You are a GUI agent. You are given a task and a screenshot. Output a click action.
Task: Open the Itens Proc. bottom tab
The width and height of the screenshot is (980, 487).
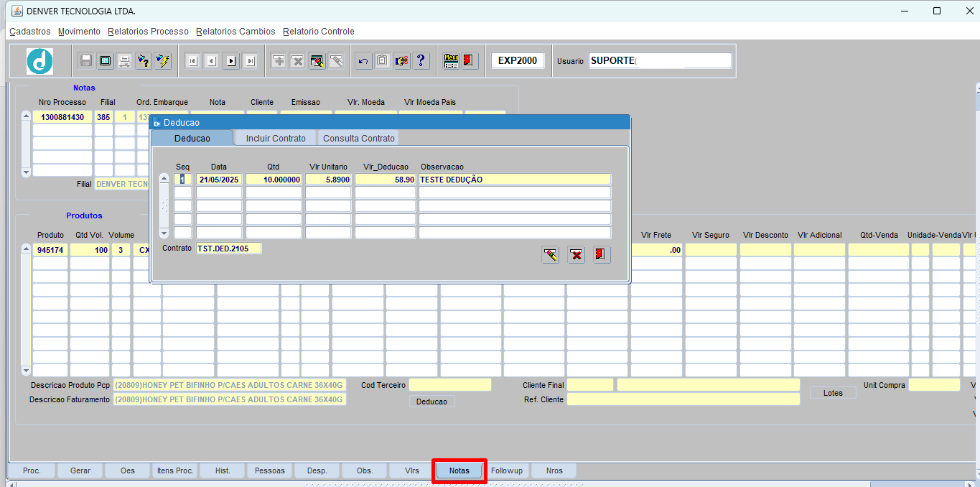(175, 470)
